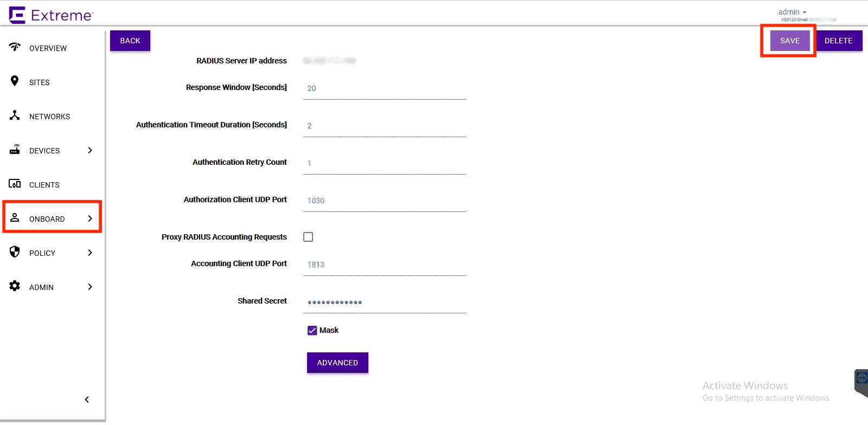Go back using the Back button
This screenshot has height=425, width=868.
point(130,41)
